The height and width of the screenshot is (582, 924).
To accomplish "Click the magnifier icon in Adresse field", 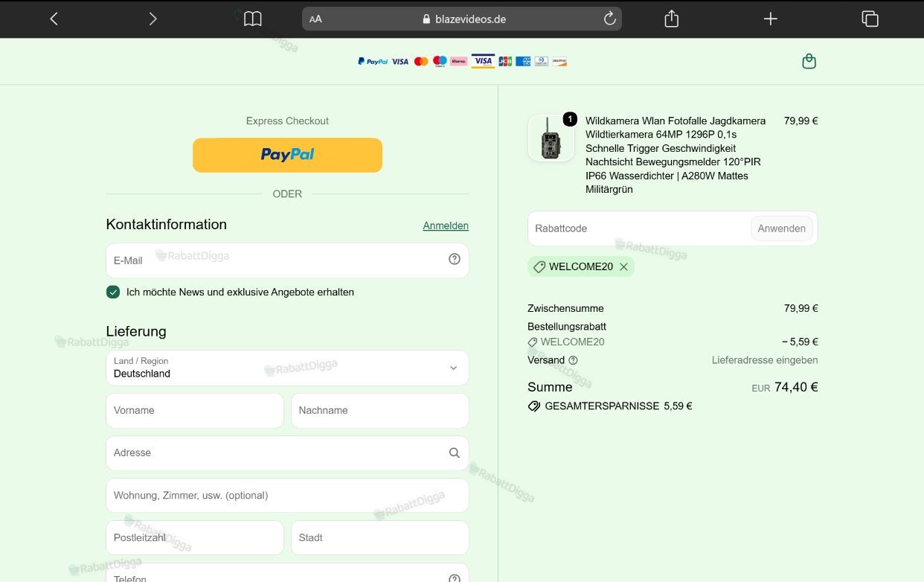I will click(455, 453).
